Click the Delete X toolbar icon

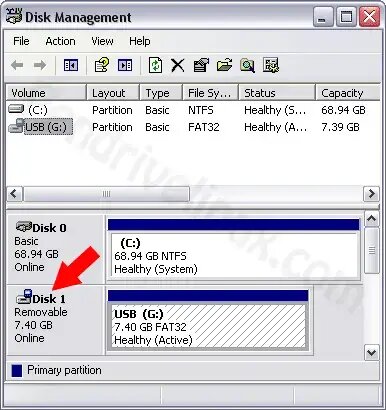coord(178,65)
